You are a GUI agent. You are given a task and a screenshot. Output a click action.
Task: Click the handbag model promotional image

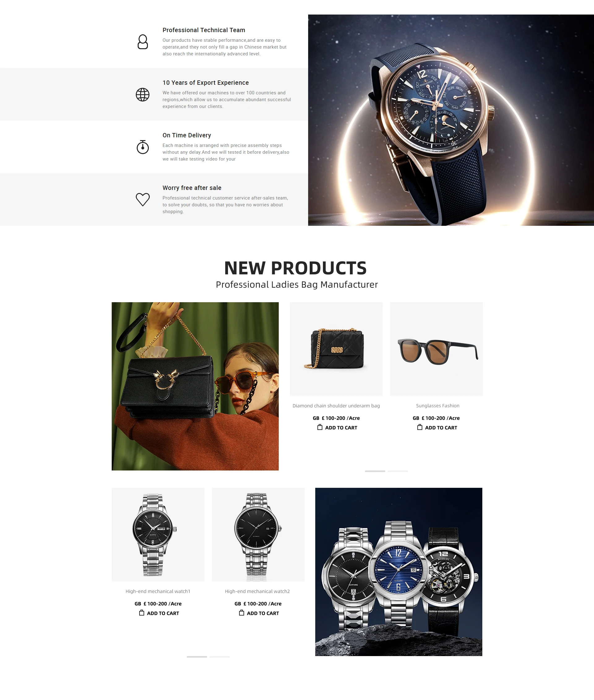(x=195, y=386)
